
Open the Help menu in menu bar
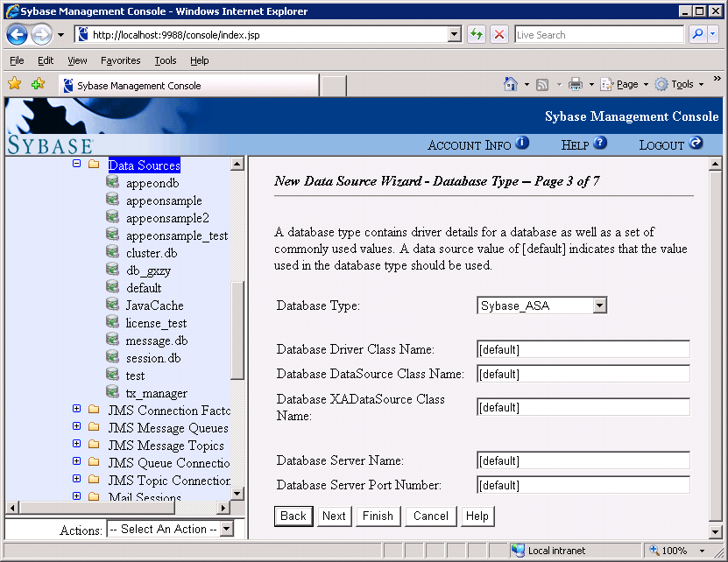coord(199,60)
